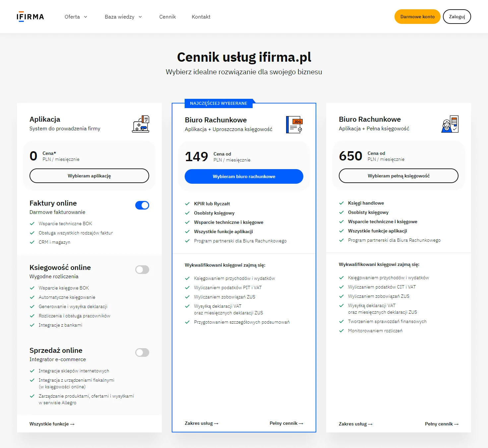
Task: Click the accountant illustration icon for full bookkeeping
Action: 450,124
